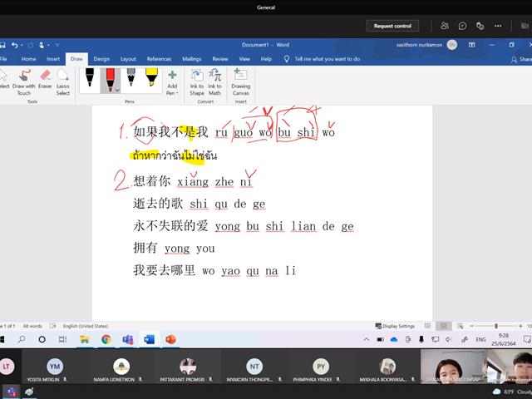Toggle Draw with Touch

(24, 82)
